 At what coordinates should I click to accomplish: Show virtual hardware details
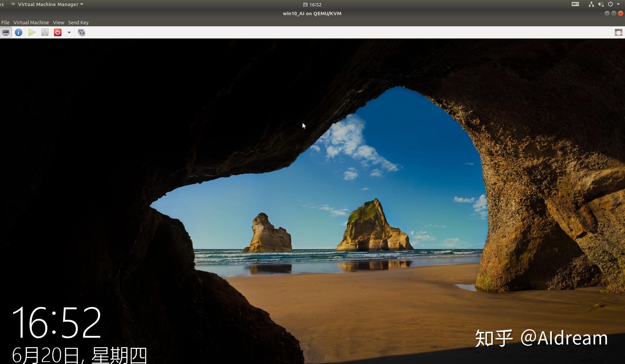point(19,32)
